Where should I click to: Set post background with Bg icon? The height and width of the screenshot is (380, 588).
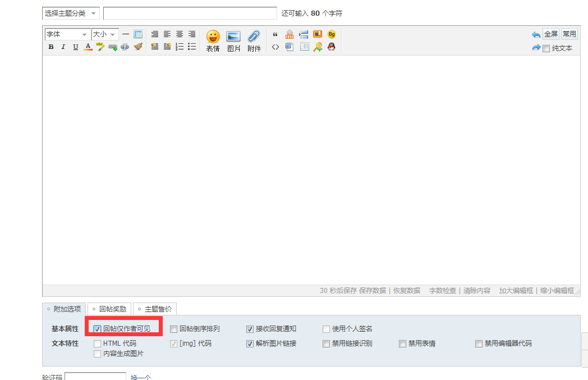coord(332,34)
